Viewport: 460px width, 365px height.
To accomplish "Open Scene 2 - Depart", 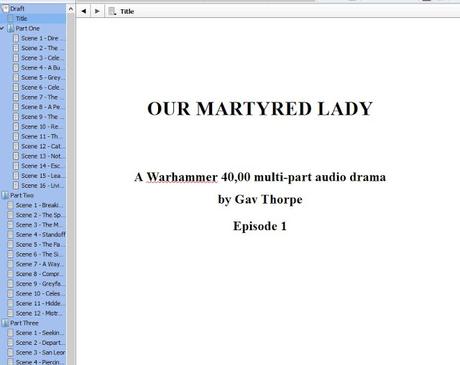I will 40,343.
